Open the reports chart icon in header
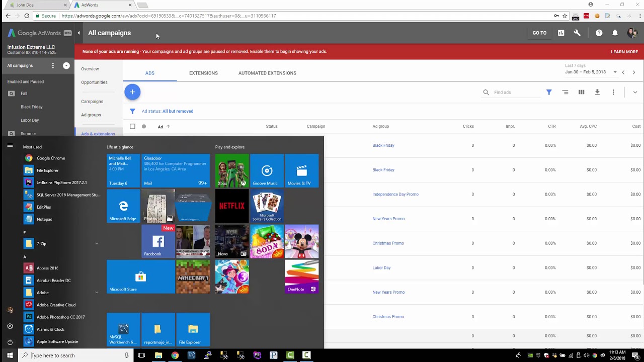The width and height of the screenshot is (644, 362). point(561,33)
